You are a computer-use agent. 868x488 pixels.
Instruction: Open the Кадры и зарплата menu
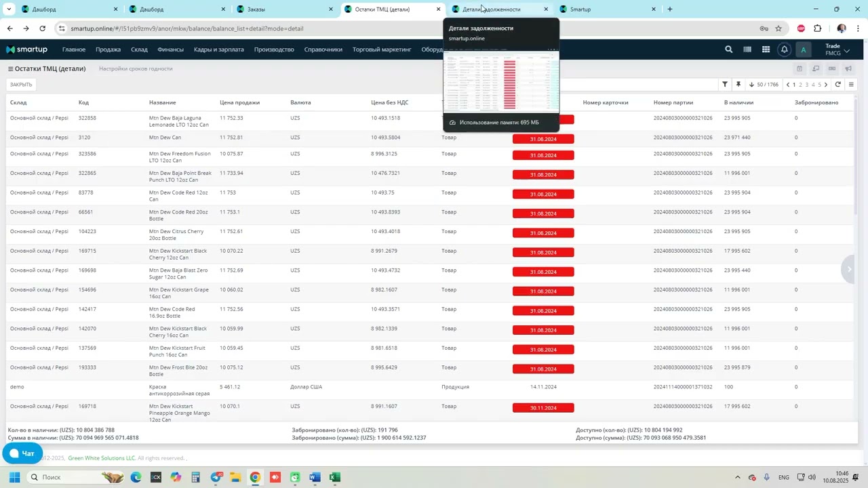click(x=218, y=49)
